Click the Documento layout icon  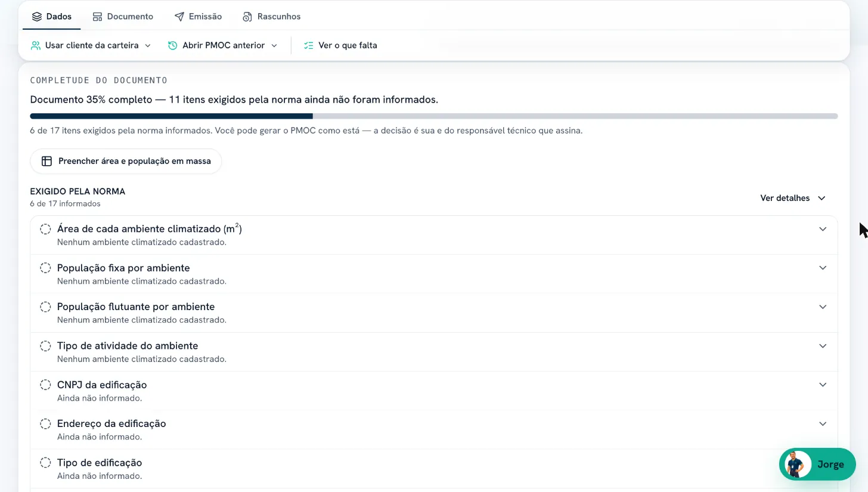click(x=97, y=17)
